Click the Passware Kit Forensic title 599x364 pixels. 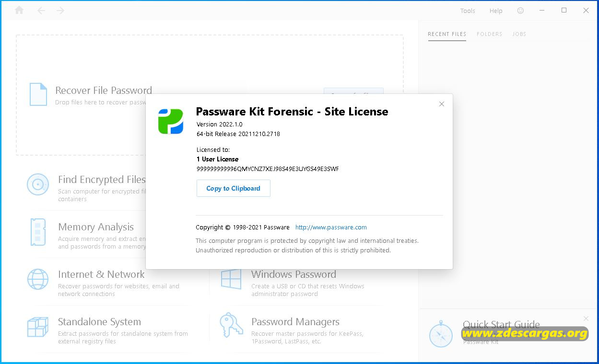click(x=292, y=112)
